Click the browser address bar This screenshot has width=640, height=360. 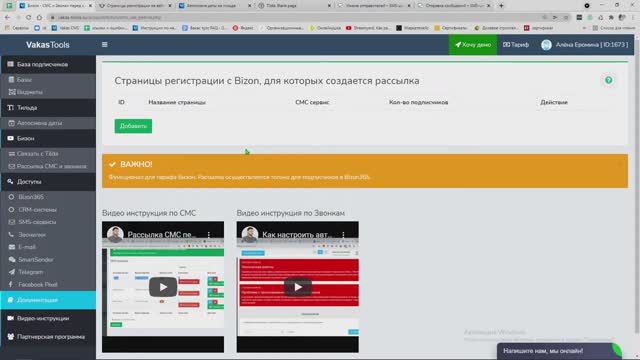(x=294, y=18)
